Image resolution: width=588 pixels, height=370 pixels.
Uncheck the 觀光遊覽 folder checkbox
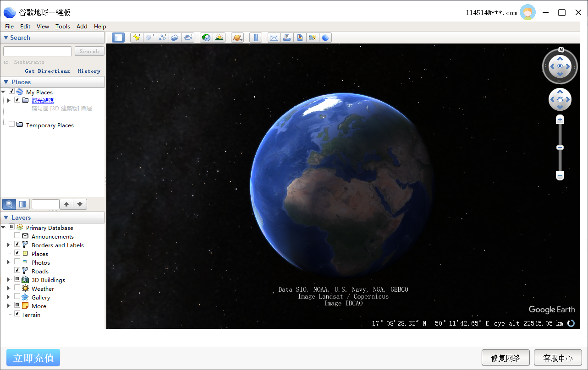17,100
